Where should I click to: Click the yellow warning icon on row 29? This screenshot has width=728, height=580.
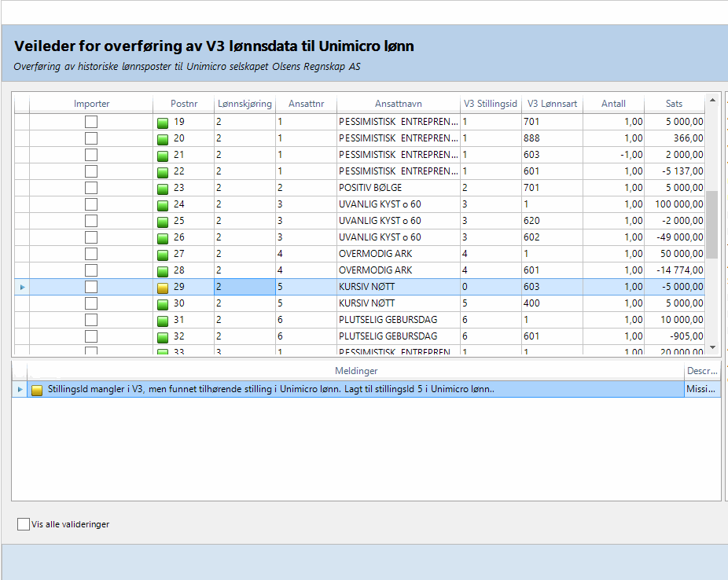pos(163,288)
